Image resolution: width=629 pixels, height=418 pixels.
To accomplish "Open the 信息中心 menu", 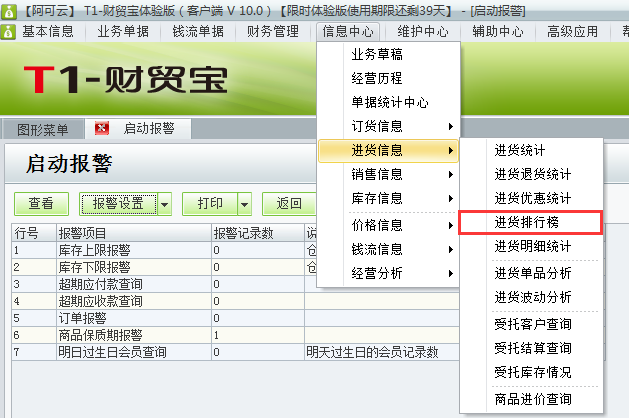I will tap(348, 31).
